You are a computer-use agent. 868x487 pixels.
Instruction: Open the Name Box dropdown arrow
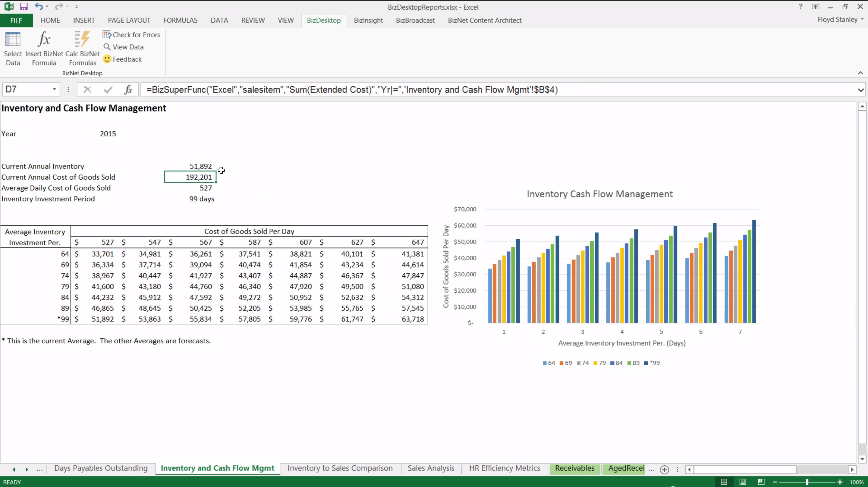[x=54, y=89]
